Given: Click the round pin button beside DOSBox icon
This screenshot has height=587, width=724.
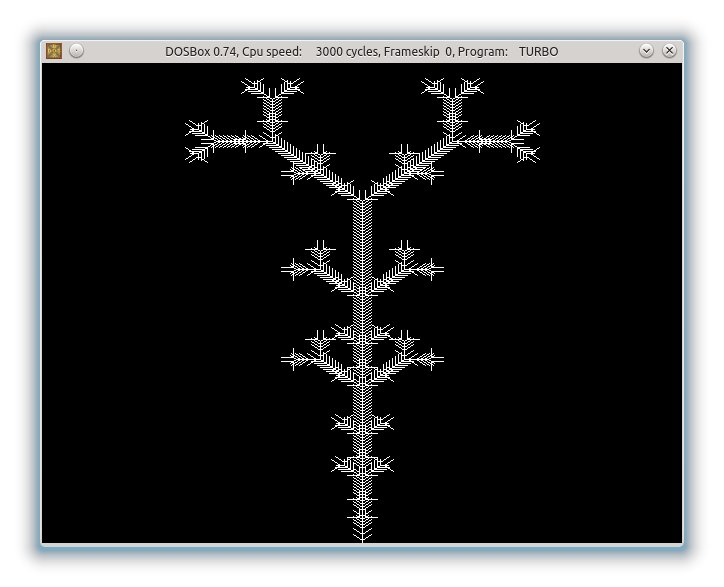Looking at the screenshot, I should (77, 51).
